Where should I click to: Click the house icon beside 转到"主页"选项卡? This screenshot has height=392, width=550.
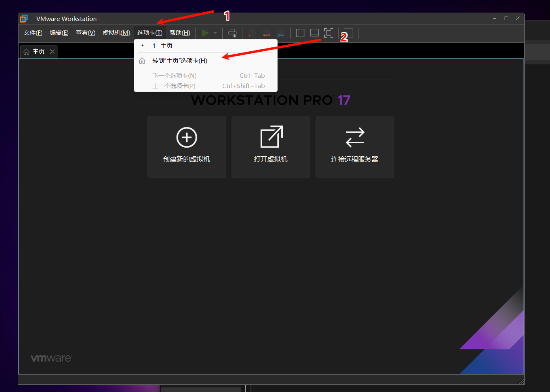(142, 61)
